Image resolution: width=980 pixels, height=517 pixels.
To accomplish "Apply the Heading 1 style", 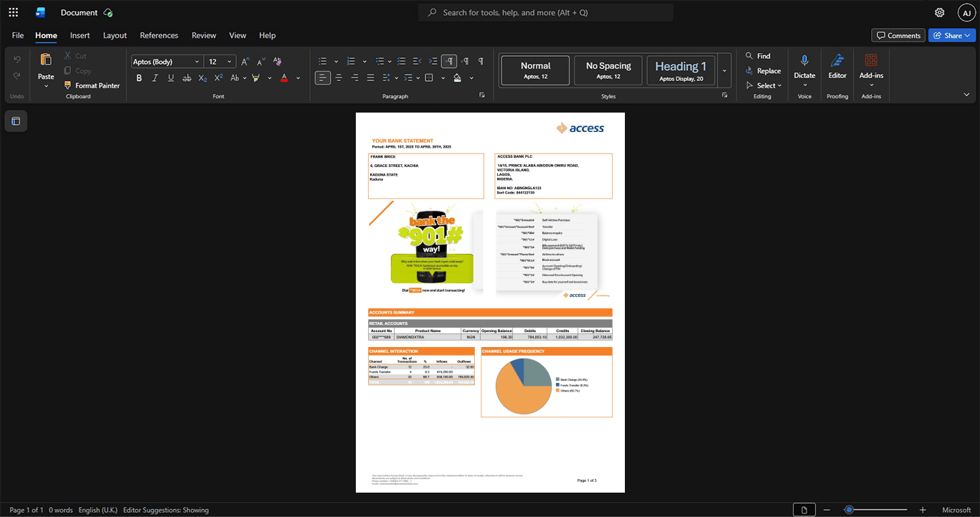I will tap(681, 70).
